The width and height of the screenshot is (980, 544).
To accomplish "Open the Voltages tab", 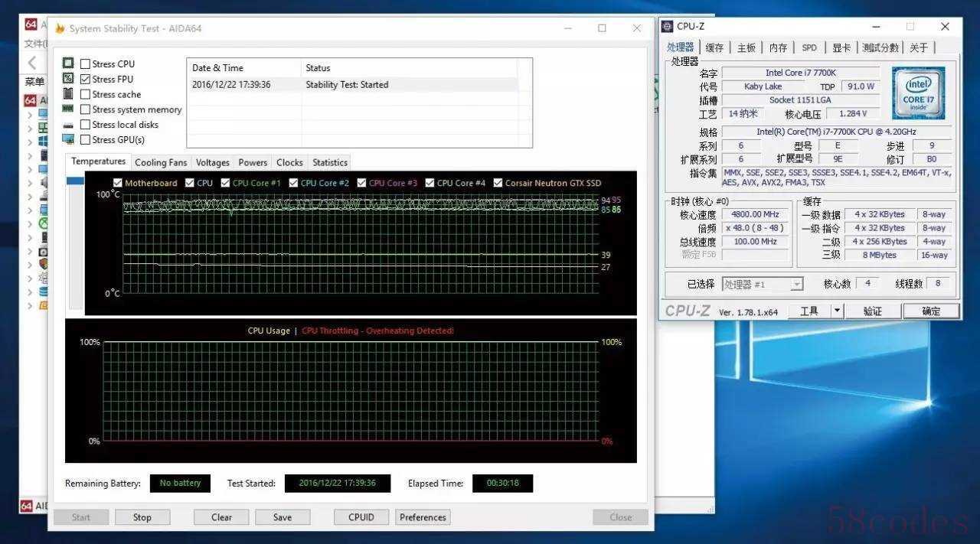I will tap(213, 162).
